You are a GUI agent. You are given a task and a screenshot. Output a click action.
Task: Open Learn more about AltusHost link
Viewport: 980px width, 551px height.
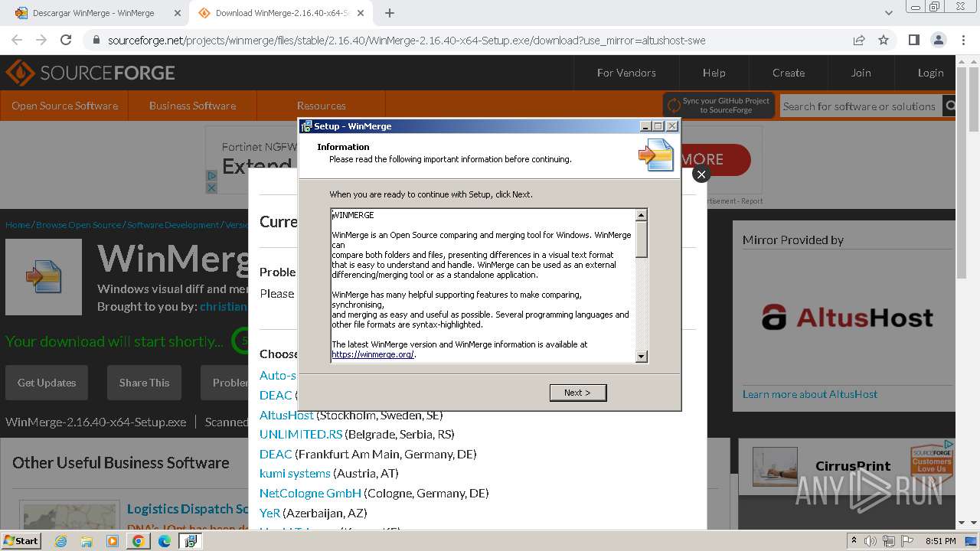[810, 394]
